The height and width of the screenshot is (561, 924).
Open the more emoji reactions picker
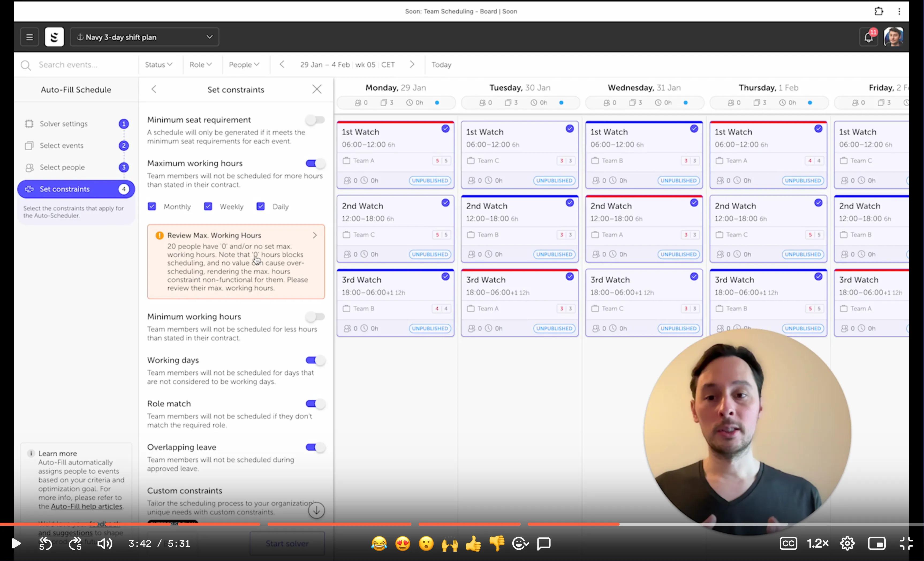pyautogui.click(x=520, y=543)
